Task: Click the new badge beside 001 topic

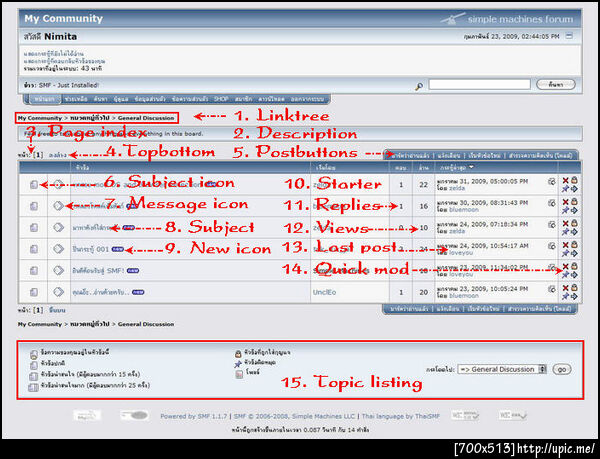Action: 118,249
